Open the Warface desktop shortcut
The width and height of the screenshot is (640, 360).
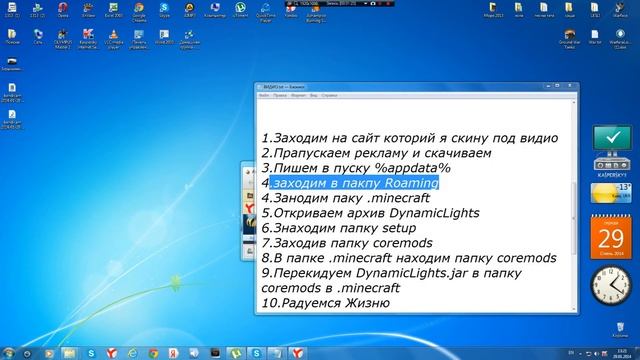620,10
